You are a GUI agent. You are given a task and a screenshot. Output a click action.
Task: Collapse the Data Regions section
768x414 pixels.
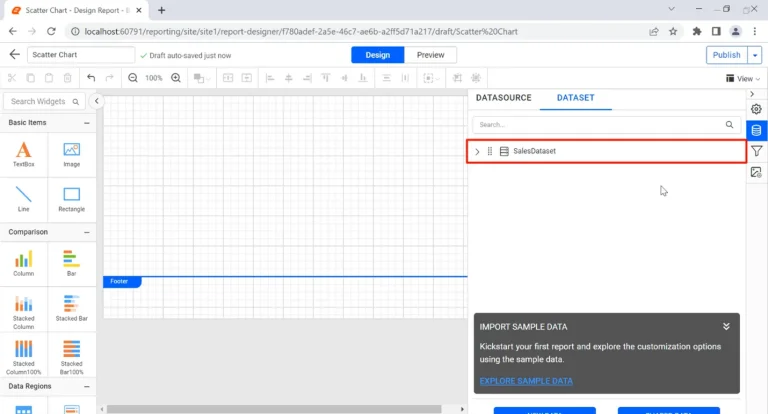87,387
